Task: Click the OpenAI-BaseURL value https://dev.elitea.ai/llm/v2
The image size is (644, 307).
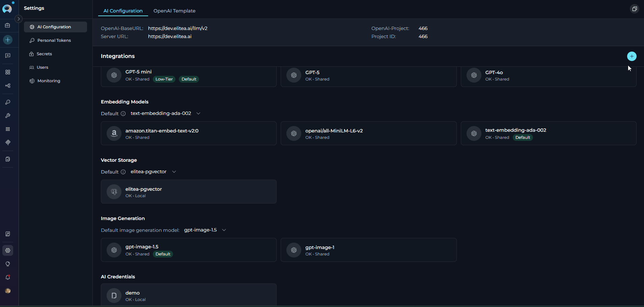Action: pyautogui.click(x=178, y=28)
